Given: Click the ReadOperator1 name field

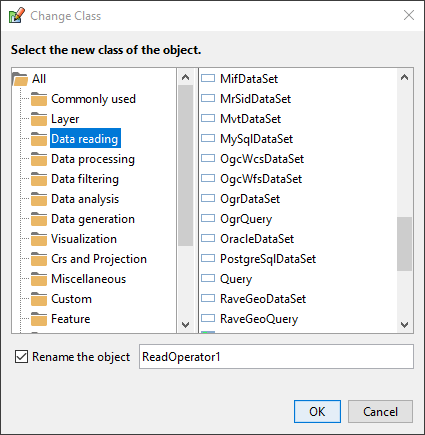Looking at the screenshot, I should (x=276, y=357).
